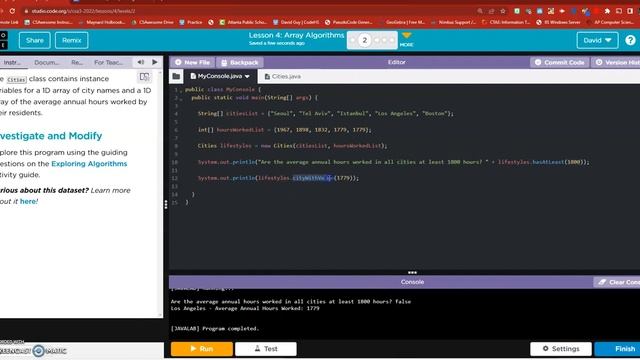The height and width of the screenshot is (360, 640).
Task: Open the Exploring Algorithms link
Action: coord(89,164)
